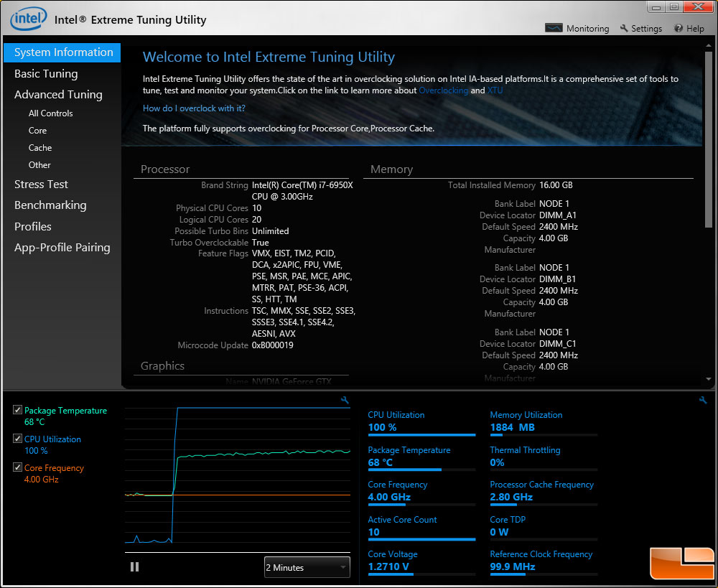Close the XTU window

click(699, 7)
